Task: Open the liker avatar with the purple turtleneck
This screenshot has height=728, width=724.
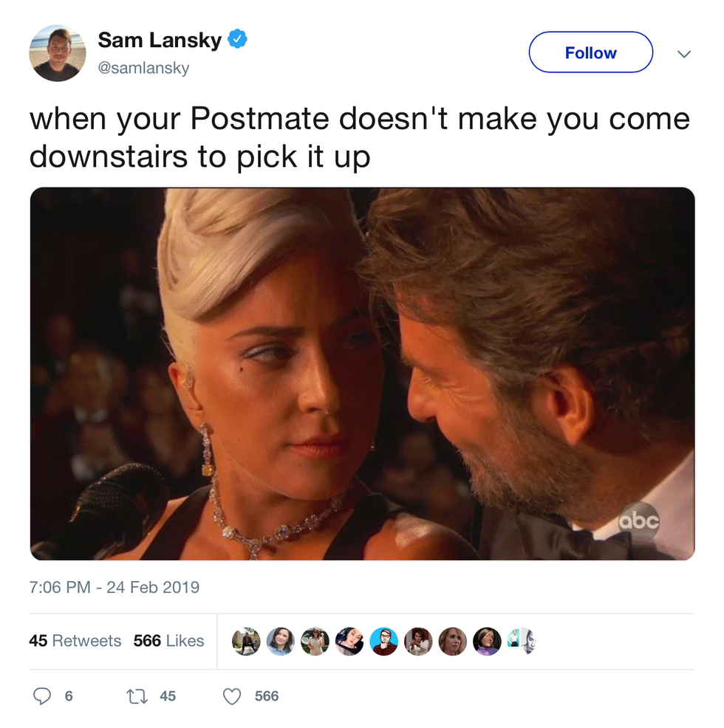Action: (487, 641)
